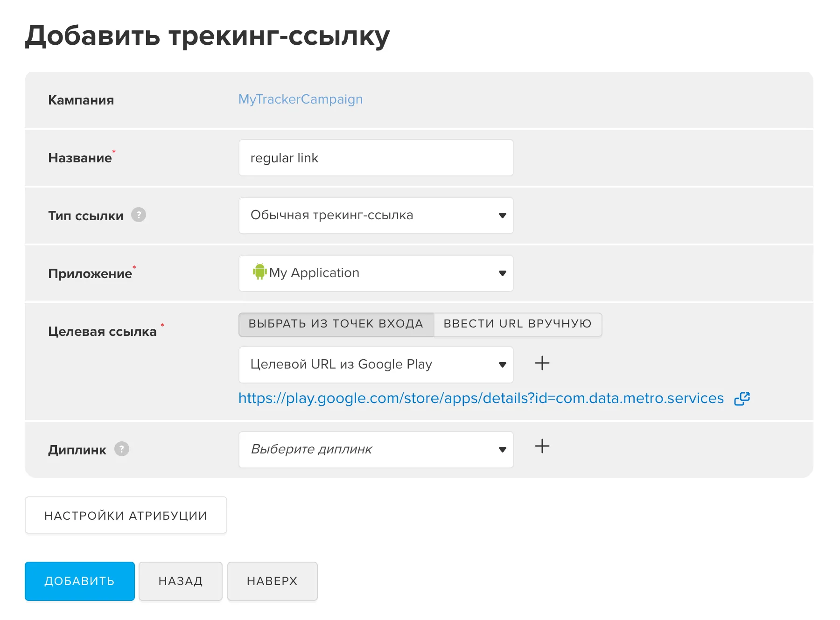Screen dimensions: 840x620
Task: Open the Тип ссылки dropdown
Action: tap(376, 215)
